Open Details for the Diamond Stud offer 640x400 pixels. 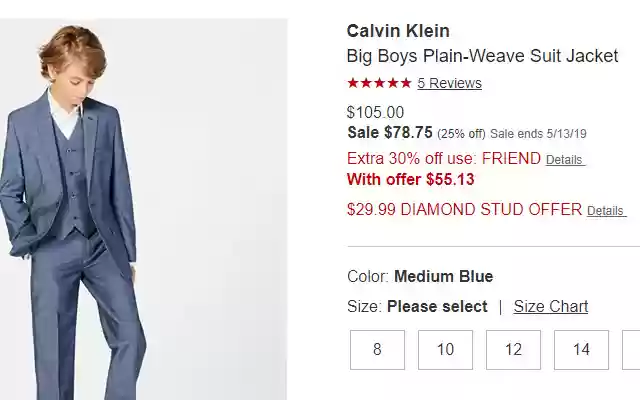[x=606, y=211]
